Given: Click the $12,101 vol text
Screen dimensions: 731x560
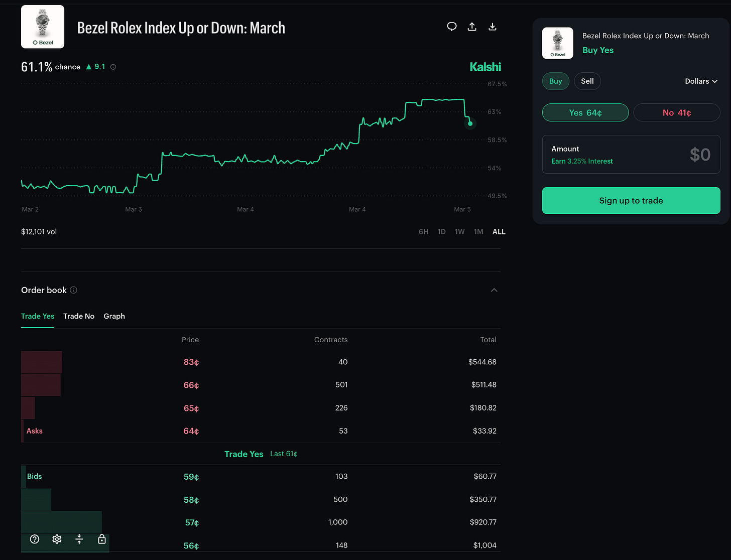Looking at the screenshot, I should click(x=39, y=232).
